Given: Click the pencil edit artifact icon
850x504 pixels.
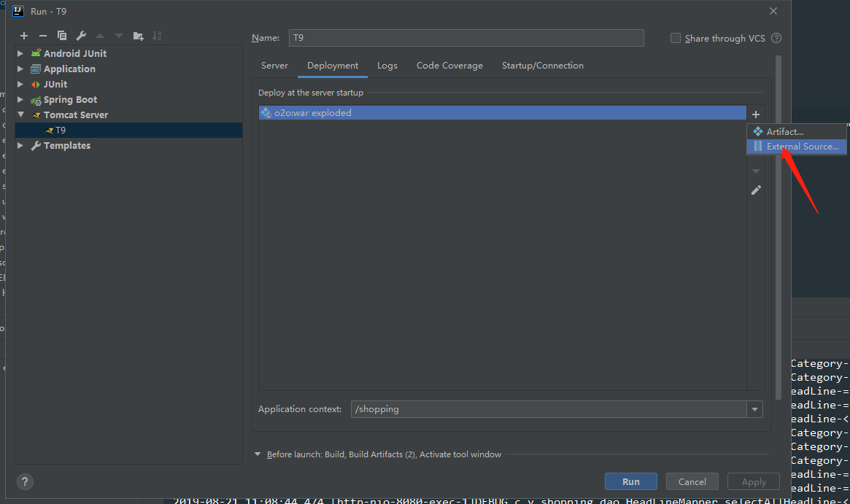Looking at the screenshot, I should click(756, 190).
